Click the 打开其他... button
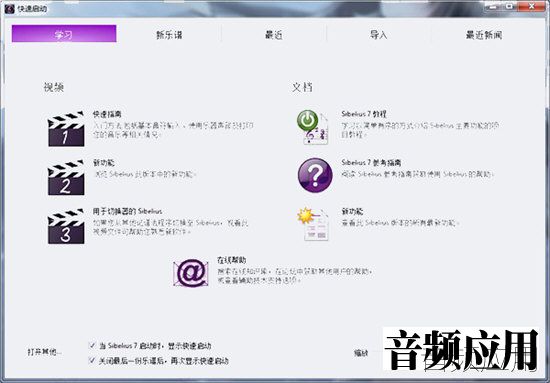Viewport: 550px width, 383px height. coord(45,352)
